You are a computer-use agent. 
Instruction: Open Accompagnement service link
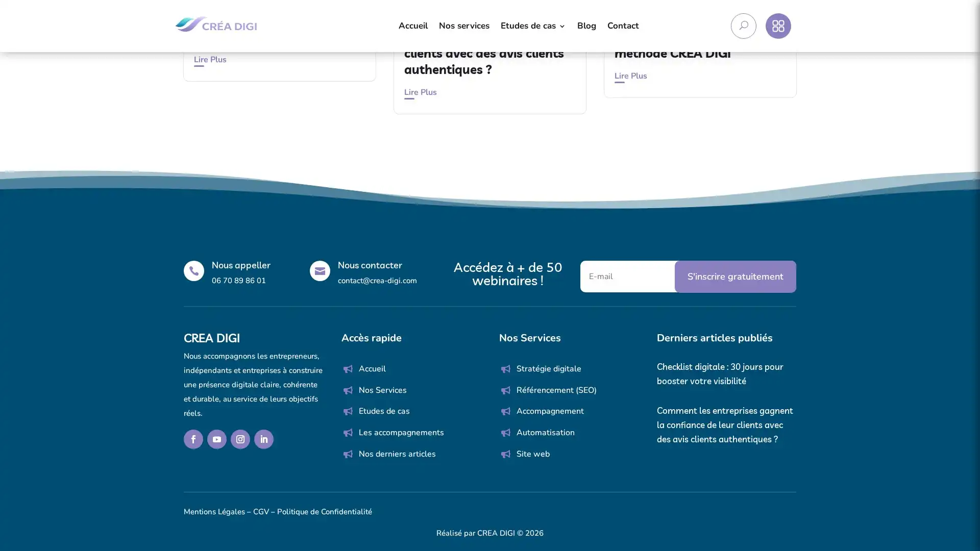tap(550, 411)
